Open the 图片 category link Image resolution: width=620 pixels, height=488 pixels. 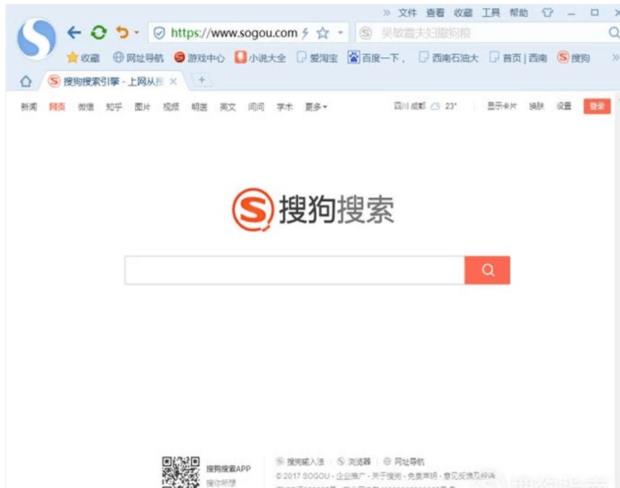pyautogui.click(x=142, y=107)
